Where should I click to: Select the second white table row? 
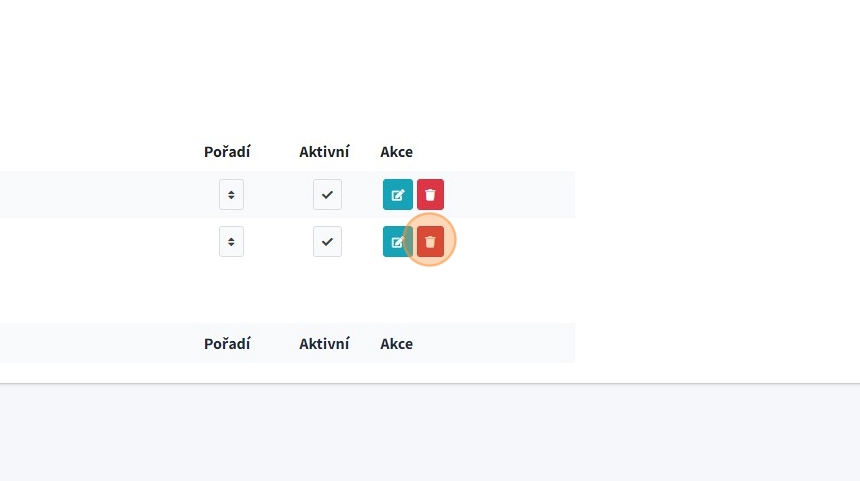coord(100,242)
